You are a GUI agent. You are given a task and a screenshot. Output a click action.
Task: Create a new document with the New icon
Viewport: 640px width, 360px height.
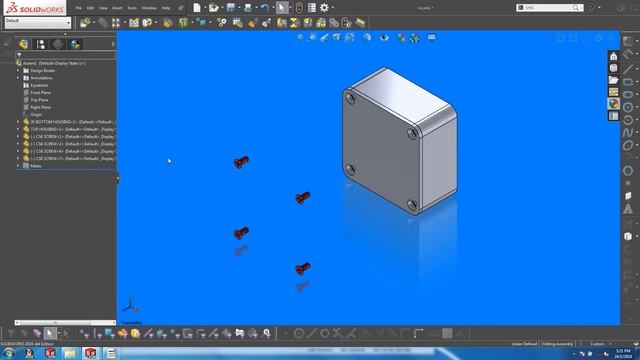click(x=197, y=7)
